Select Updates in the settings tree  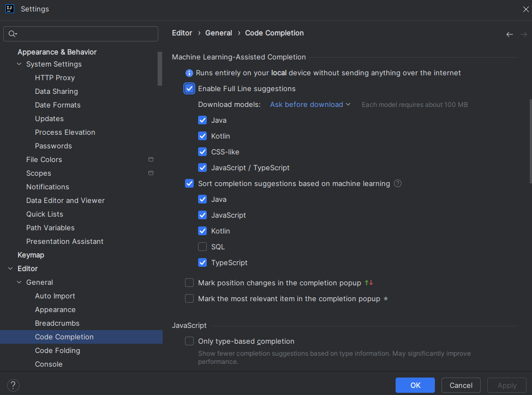click(49, 119)
